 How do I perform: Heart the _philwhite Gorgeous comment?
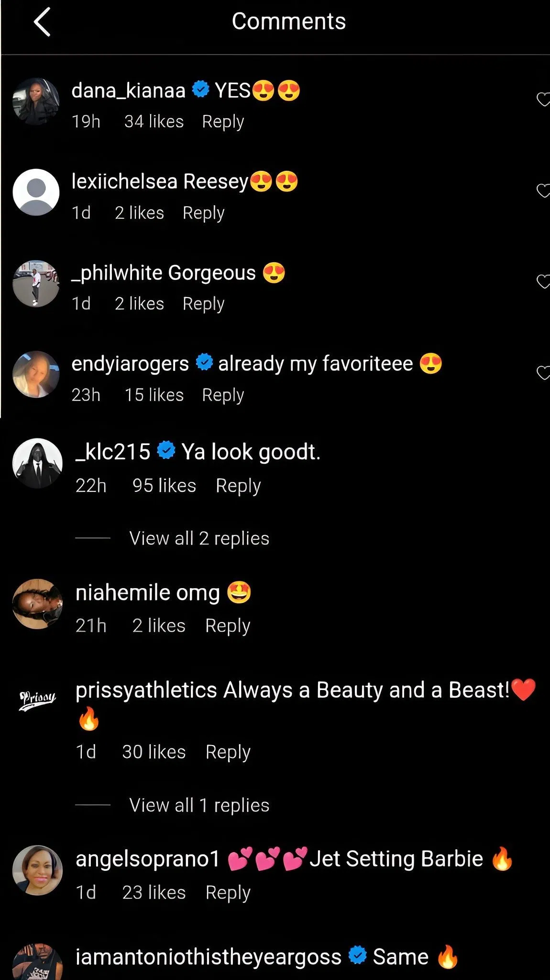click(x=543, y=281)
